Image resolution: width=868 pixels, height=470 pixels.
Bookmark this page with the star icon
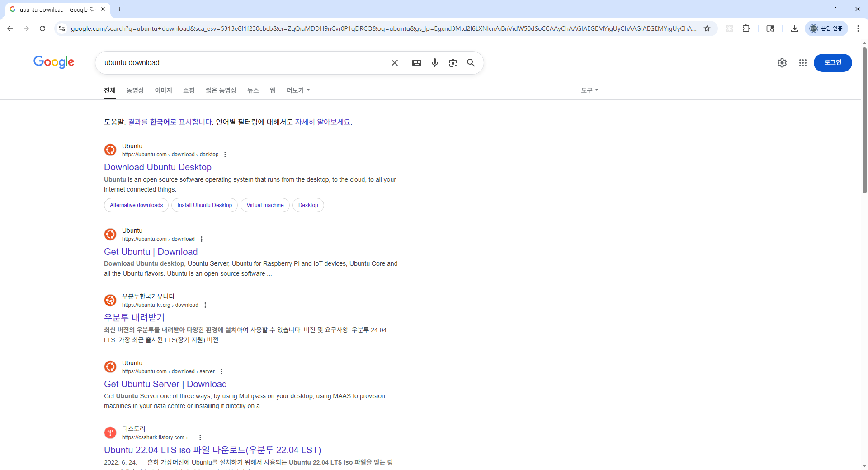tap(707, 28)
